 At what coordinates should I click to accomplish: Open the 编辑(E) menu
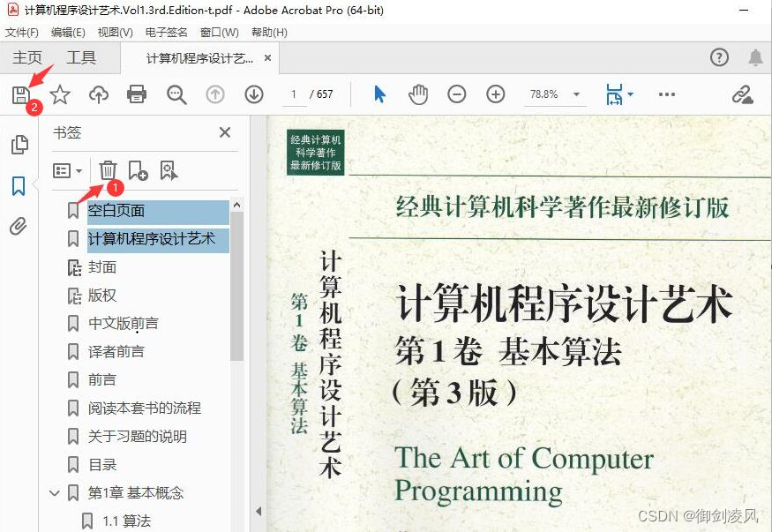(x=68, y=33)
